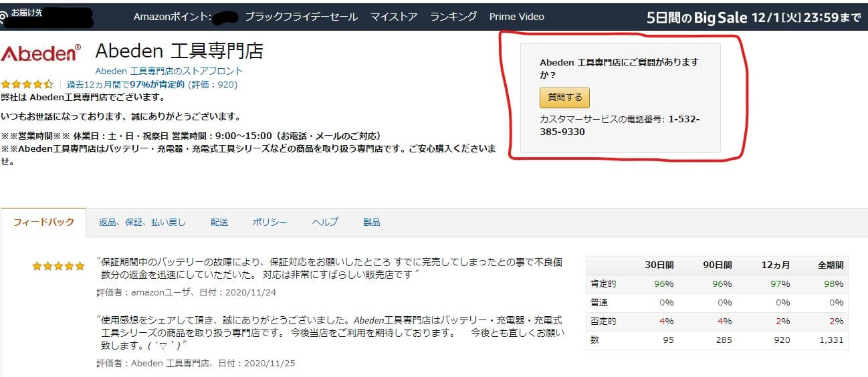Open マイストア in top navigation
Viewport: 868px width, 377px height.
tap(394, 17)
